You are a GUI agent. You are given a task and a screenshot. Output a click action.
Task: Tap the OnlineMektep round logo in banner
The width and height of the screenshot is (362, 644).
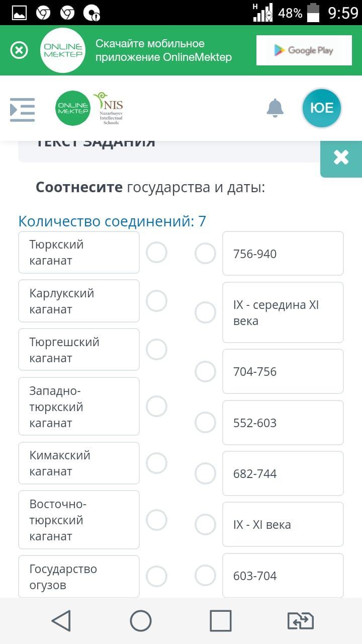[x=63, y=50]
